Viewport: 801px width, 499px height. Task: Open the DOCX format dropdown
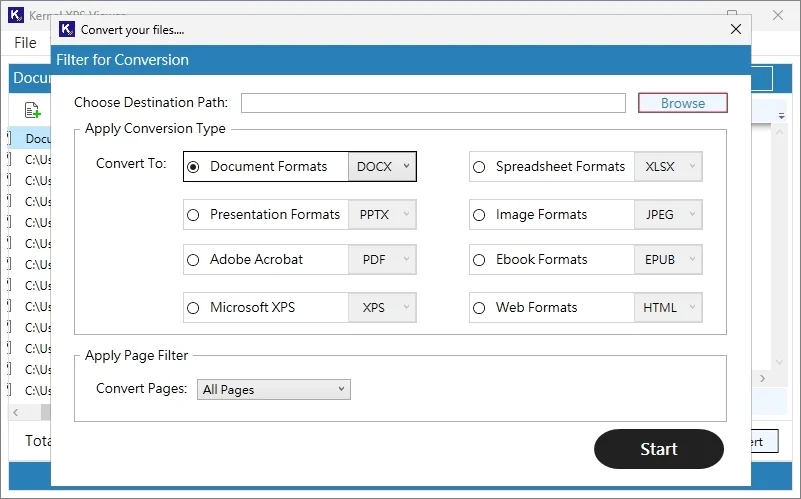(x=382, y=167)
